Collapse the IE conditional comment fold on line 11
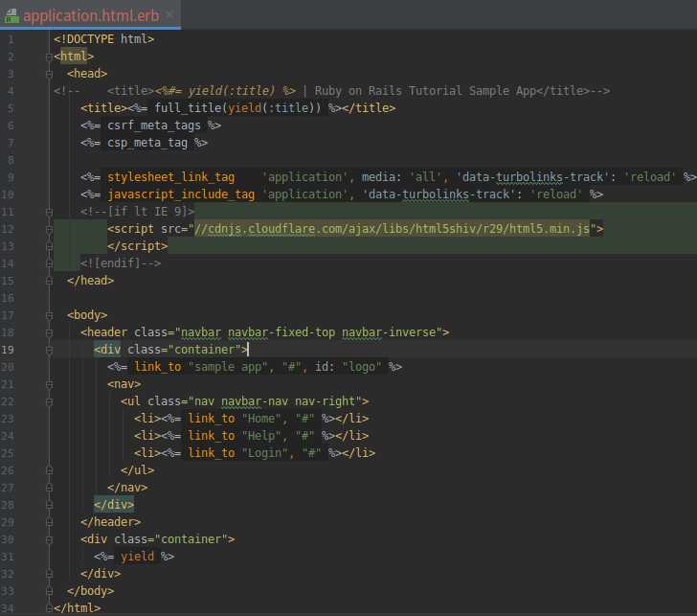The image size is (697, 616). click(50, 213)
